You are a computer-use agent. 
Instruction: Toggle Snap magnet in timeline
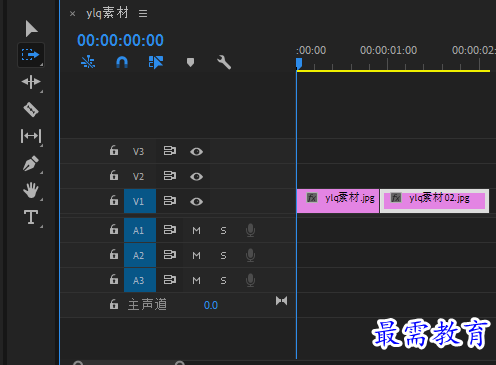(122, 62)
